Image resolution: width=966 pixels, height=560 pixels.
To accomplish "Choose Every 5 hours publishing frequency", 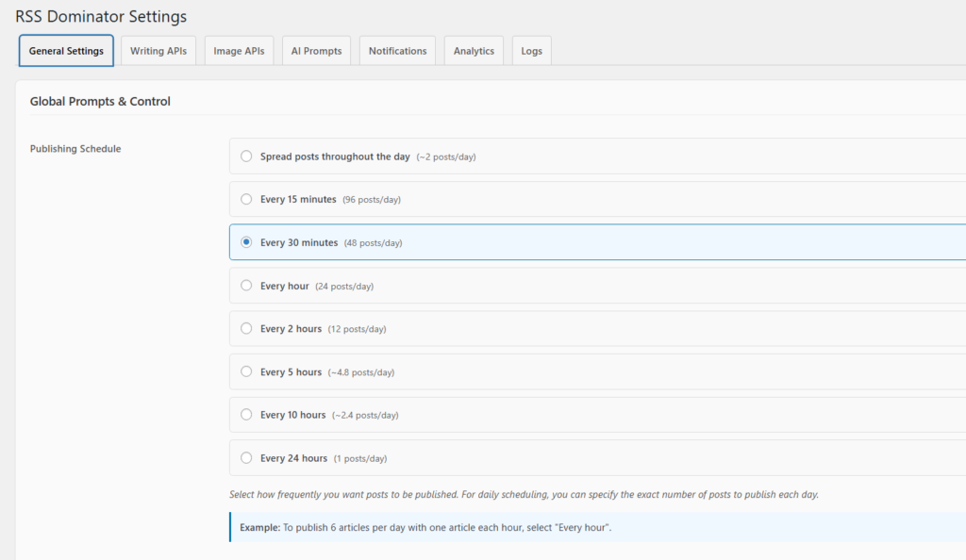I will pos(247,372).
